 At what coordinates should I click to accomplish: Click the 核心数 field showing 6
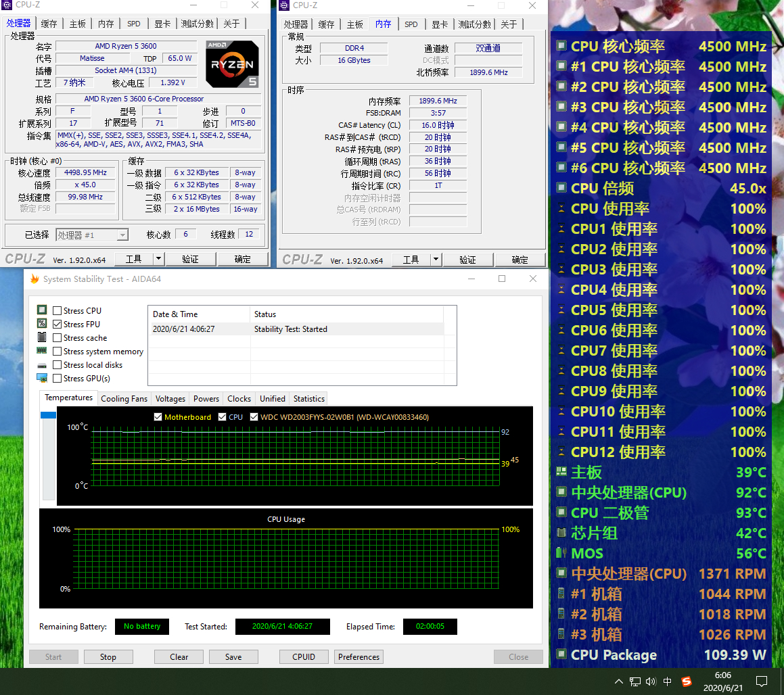click(x=185, y=234)
